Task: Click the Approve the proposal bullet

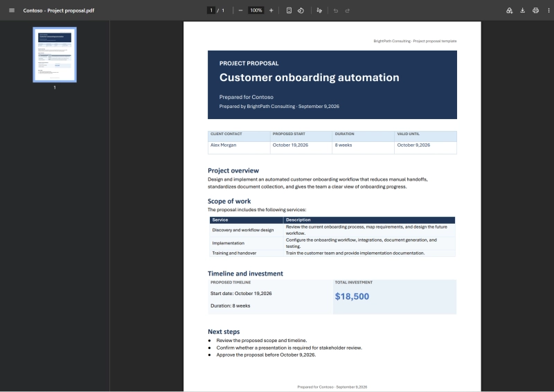Action: point(266,355)
